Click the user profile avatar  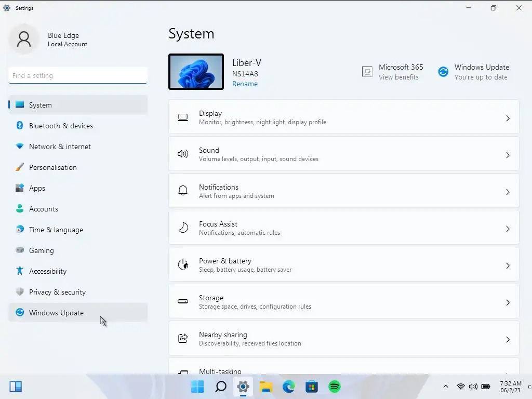coord(24,39)
